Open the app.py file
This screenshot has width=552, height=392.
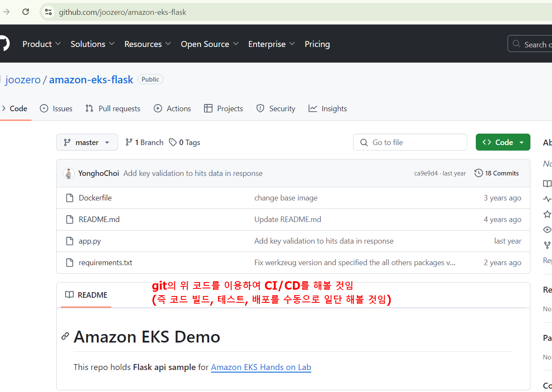pos(90,241)
